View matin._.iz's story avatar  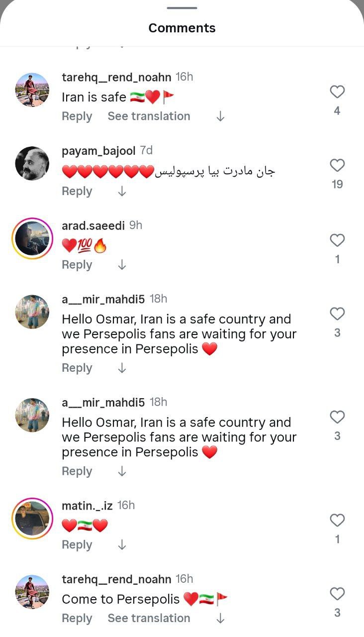[x=32, y=519]
